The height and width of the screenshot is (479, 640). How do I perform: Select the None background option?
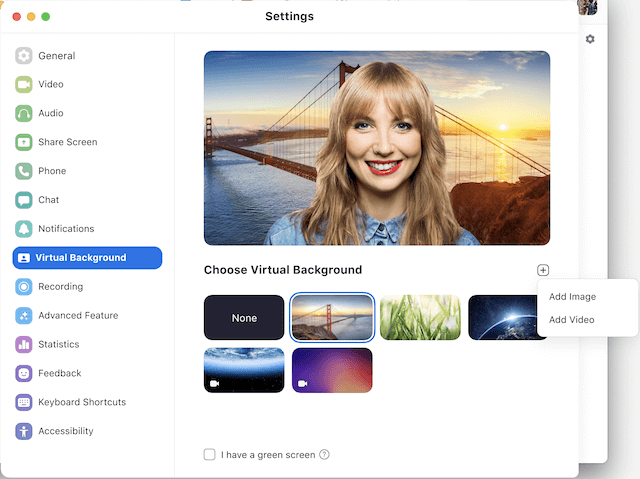tap(244, 318)
